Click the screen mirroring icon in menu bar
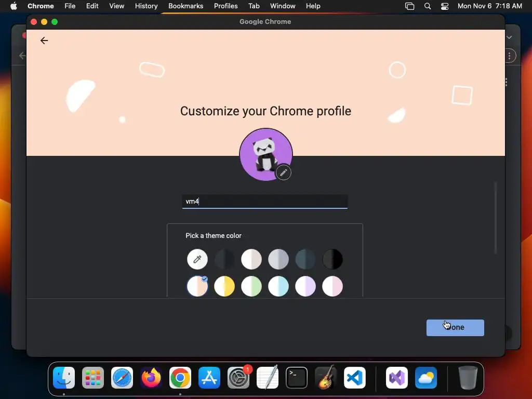532x399 pixels. tap(410, 6)
